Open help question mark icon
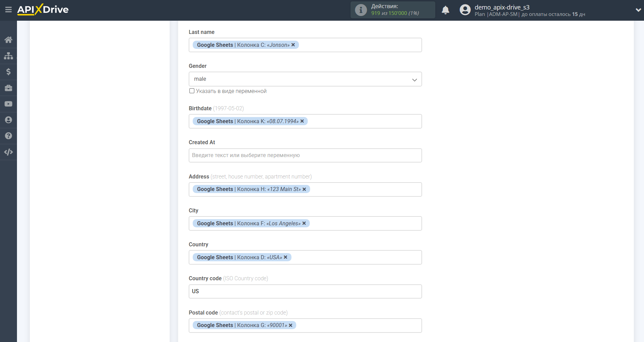 [8, 136]
